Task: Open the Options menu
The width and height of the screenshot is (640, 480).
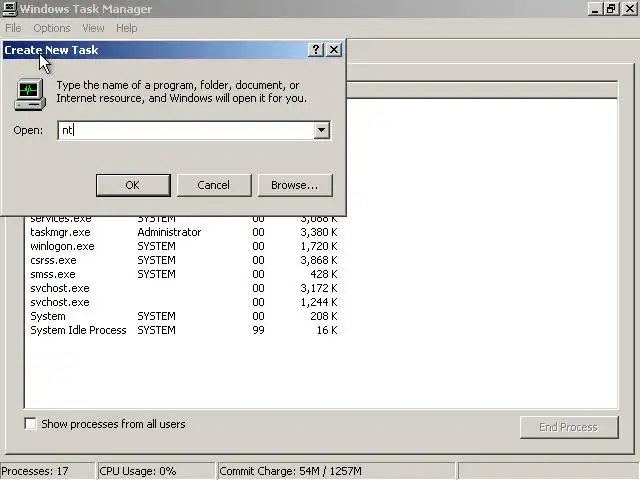Action: coord(52,28)
